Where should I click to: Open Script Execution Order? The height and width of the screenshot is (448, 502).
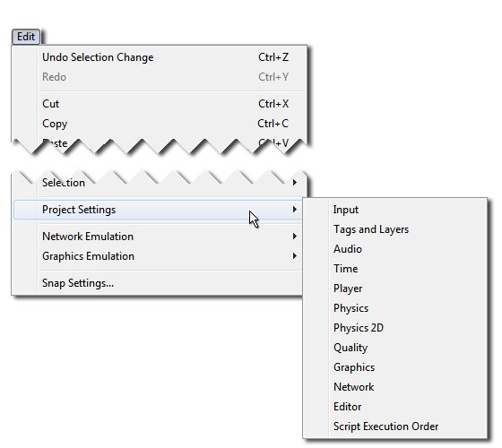(x=394, y=426)
